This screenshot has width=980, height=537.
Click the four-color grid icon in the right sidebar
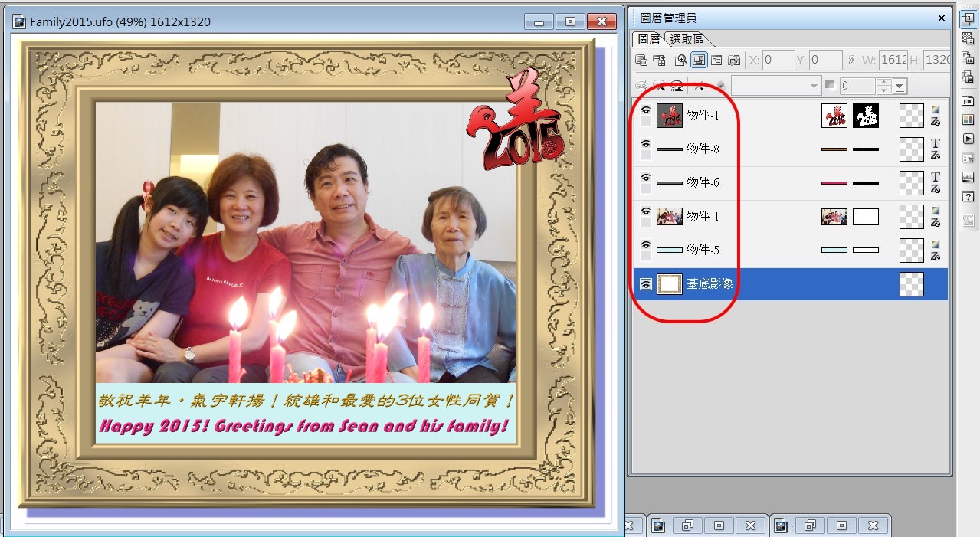pos(968,120)
